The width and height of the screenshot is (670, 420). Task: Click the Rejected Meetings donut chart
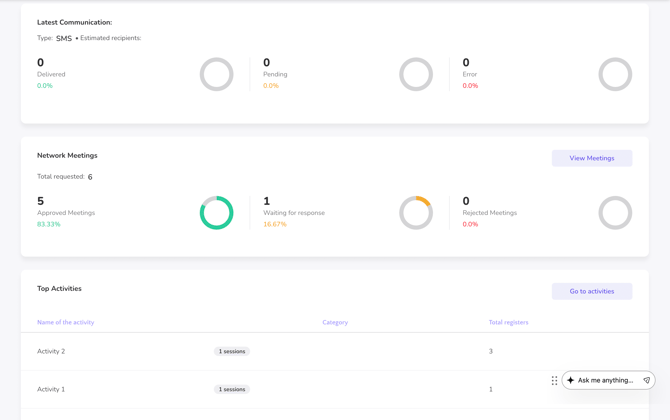pyautogui.click(x=615, y=213)
